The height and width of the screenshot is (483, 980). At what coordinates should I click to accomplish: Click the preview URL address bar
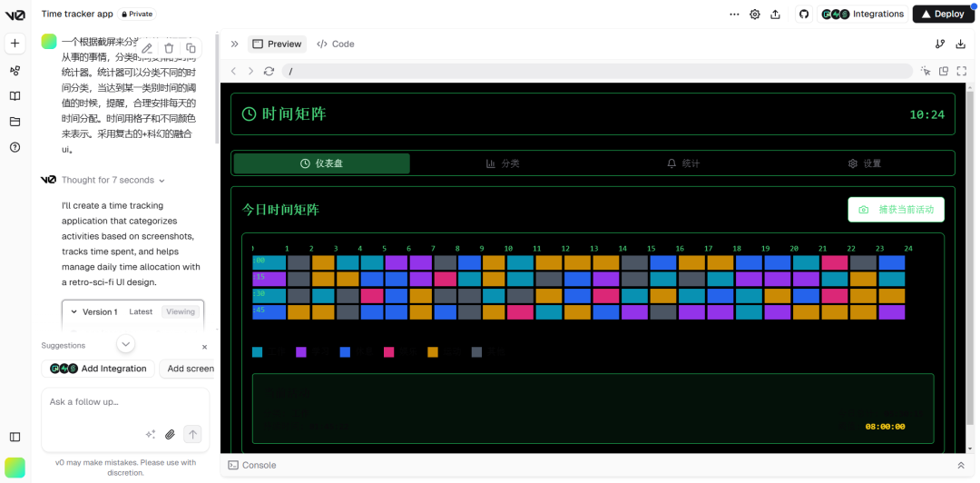click(x=597, y=71)
